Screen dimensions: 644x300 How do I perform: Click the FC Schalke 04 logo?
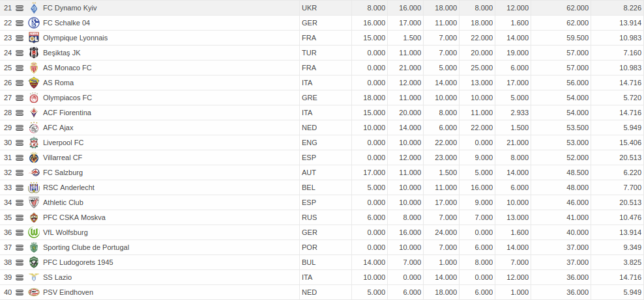click(34, 23)
